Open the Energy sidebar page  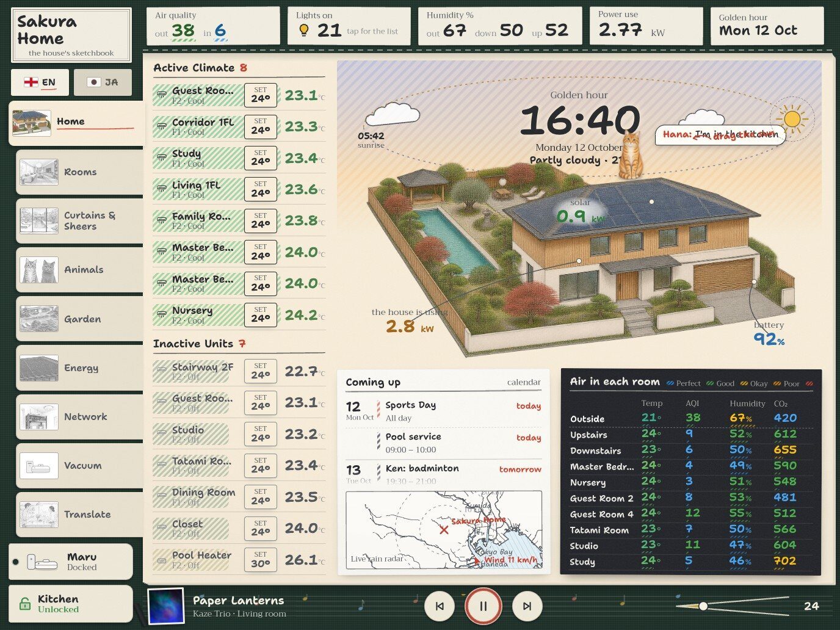pos(79,367)
